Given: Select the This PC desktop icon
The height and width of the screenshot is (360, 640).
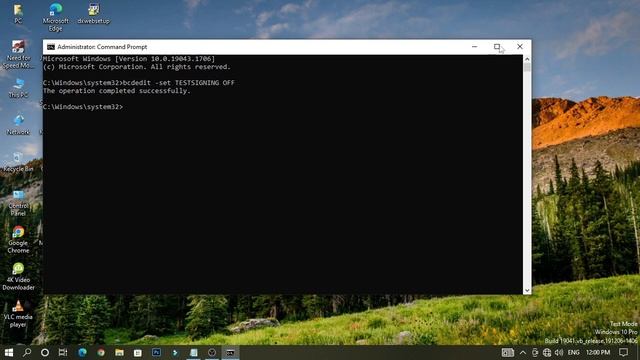Looking at the screenshot, I should 18,87.
